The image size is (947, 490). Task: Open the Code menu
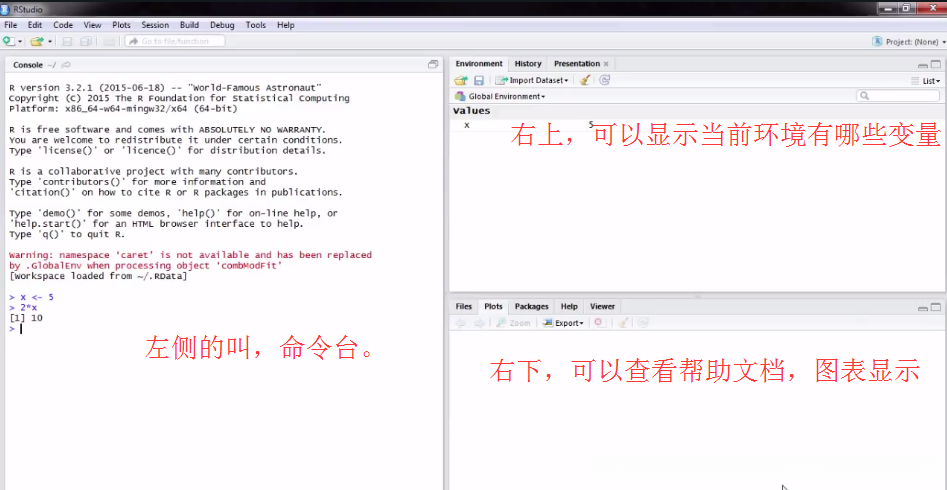tap(63, 25)
